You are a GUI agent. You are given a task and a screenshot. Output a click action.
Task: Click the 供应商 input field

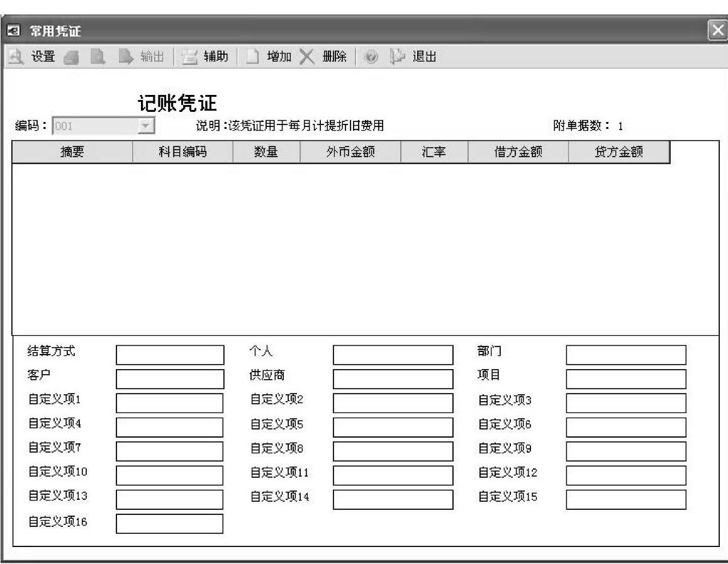[393, 379]
